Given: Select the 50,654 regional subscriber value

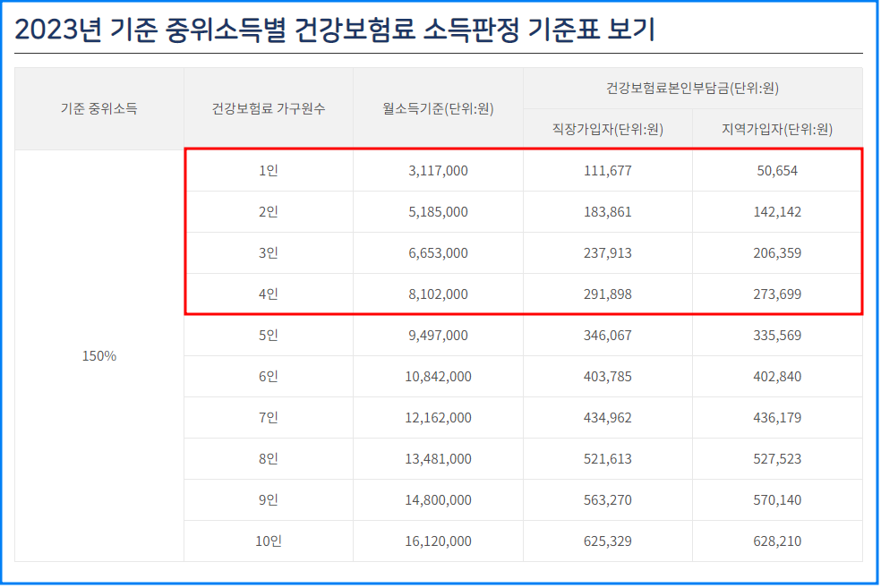Looking at the screenshot, I should pyautogui.click(x=777, y=171).
